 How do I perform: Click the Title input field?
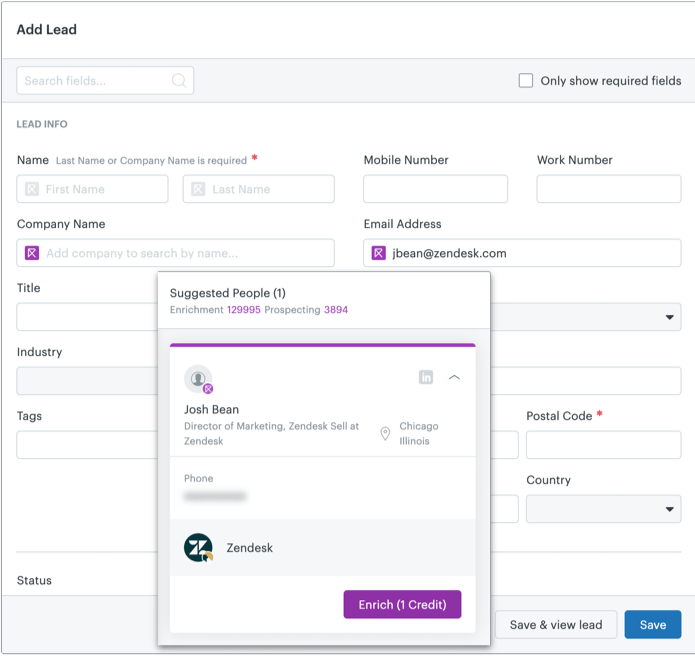tap(87, 317)
